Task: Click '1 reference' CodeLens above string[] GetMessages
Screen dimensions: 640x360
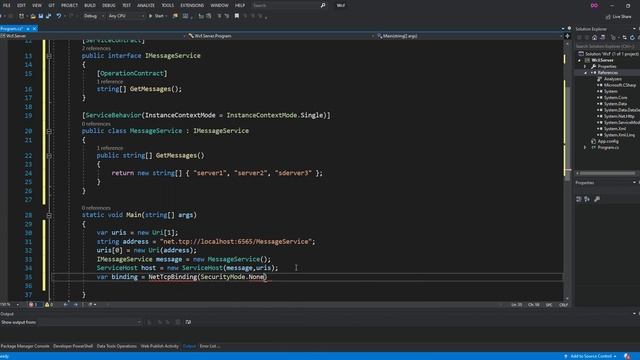Action: click(110, 82)
